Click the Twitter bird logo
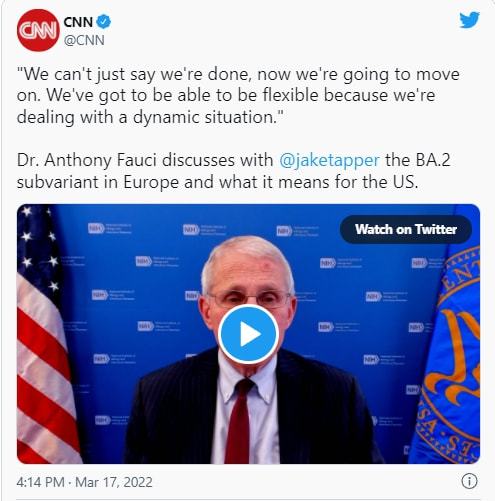 (x=469, y=20)
